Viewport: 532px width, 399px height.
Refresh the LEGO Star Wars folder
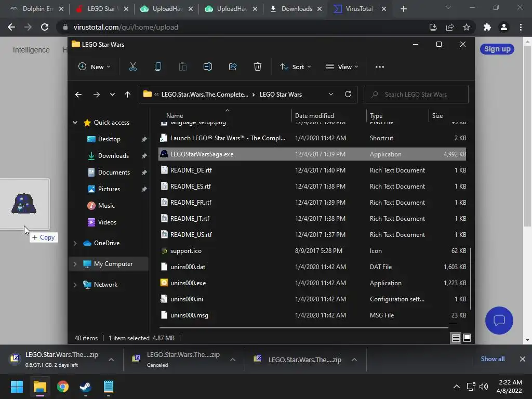(x=348, y=95)
